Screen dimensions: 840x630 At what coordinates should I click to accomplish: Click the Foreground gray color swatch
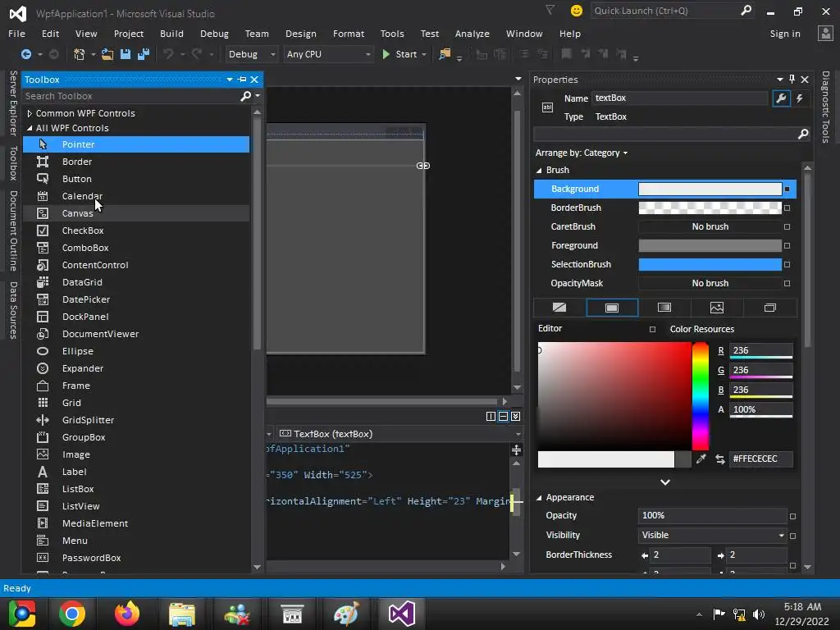(710, 246)
